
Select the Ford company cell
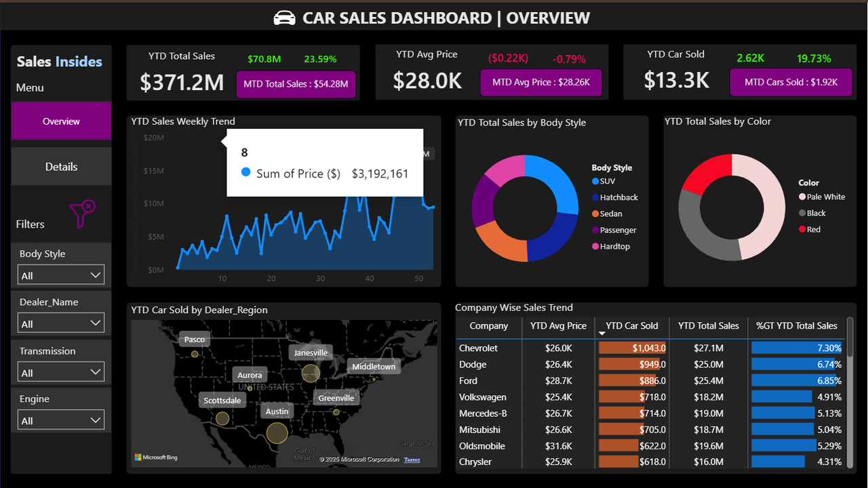point(469,381)
